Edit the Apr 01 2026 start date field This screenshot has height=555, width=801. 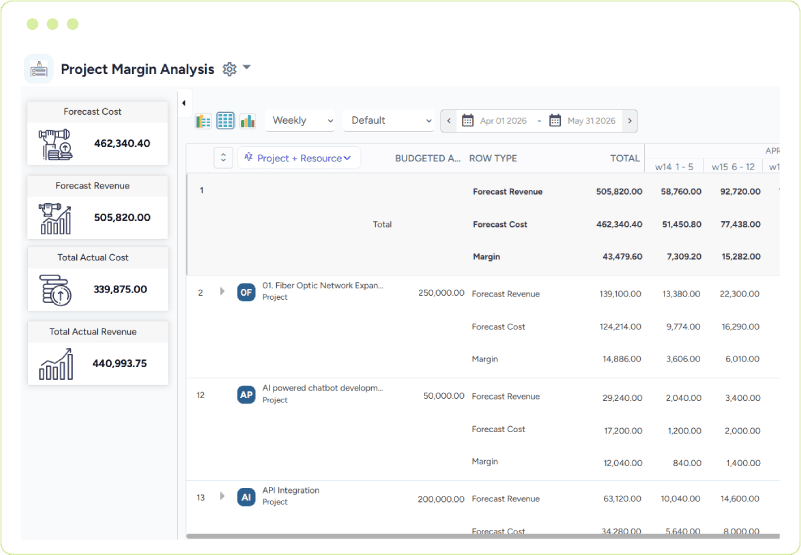pos(503,121)
